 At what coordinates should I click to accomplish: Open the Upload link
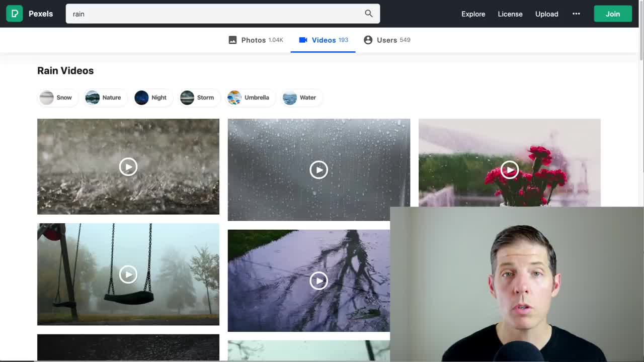coord(547,14)
